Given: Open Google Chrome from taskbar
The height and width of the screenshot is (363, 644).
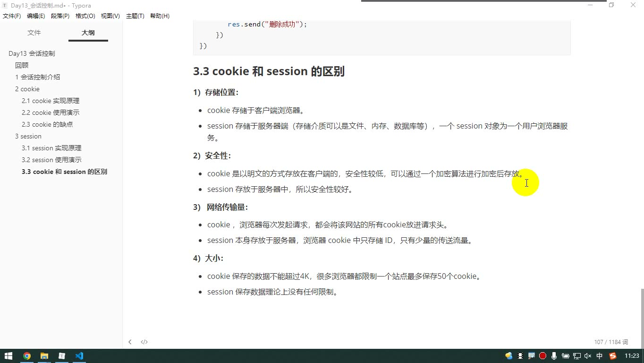Looking at the screenshot, I should [x=27, y=356].
